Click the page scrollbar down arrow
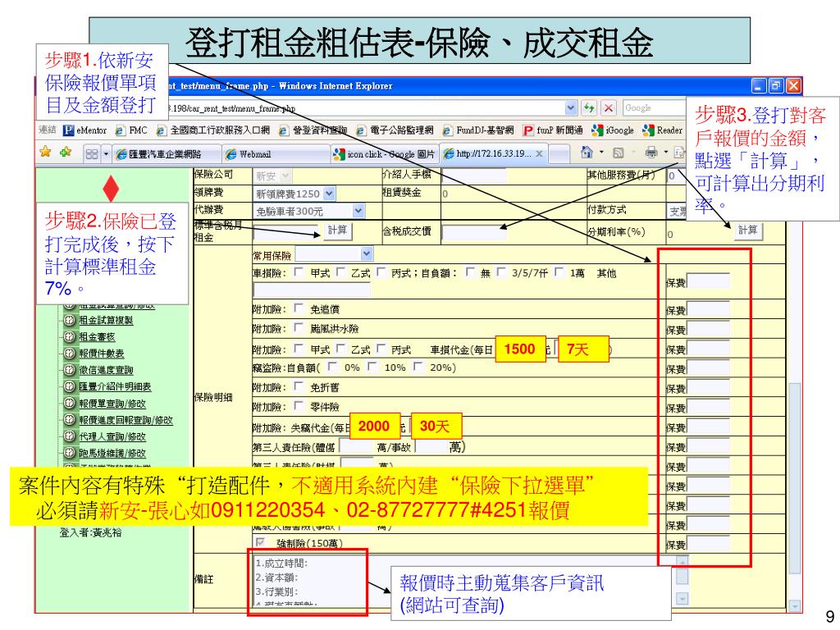Viewport: 840px width, 630px height. click(794, 606)
